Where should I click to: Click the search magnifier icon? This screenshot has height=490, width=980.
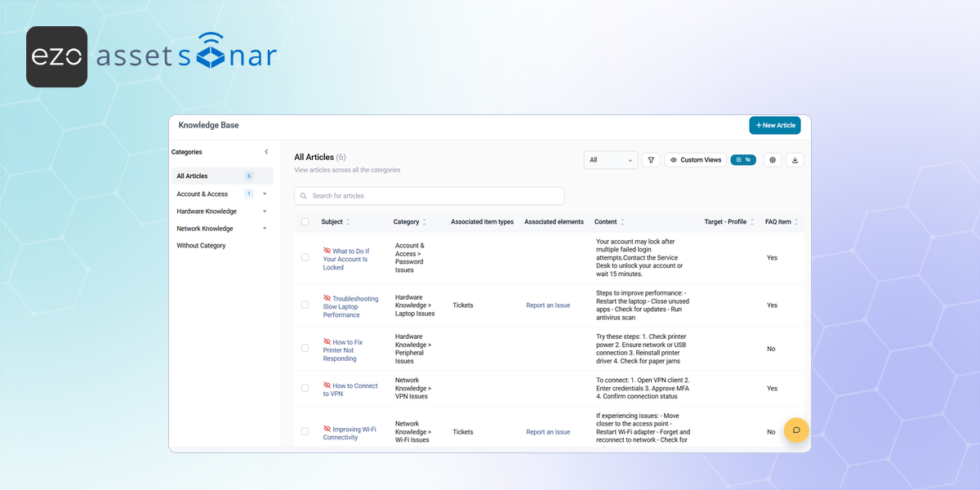pos(304,196)
